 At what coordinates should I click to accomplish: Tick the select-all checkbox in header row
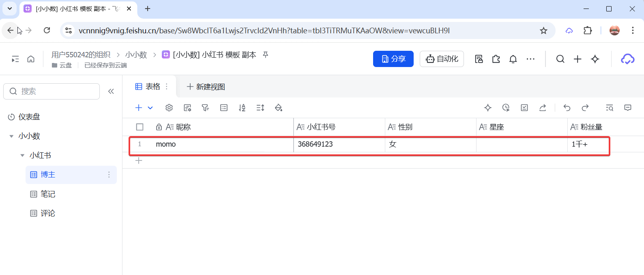pyautogui.click(x=140, y=127)
